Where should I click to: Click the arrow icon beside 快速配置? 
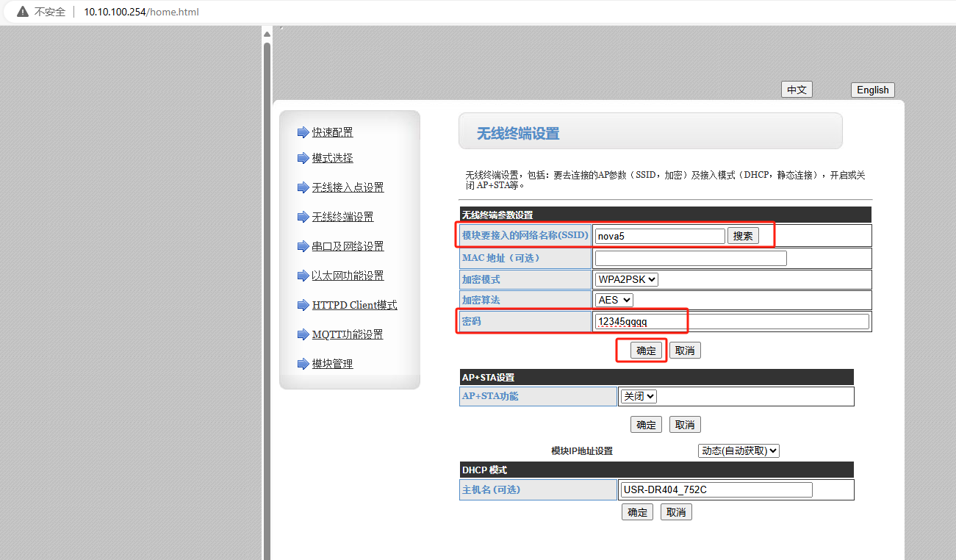pyautogui.click(x=303, y=132)
